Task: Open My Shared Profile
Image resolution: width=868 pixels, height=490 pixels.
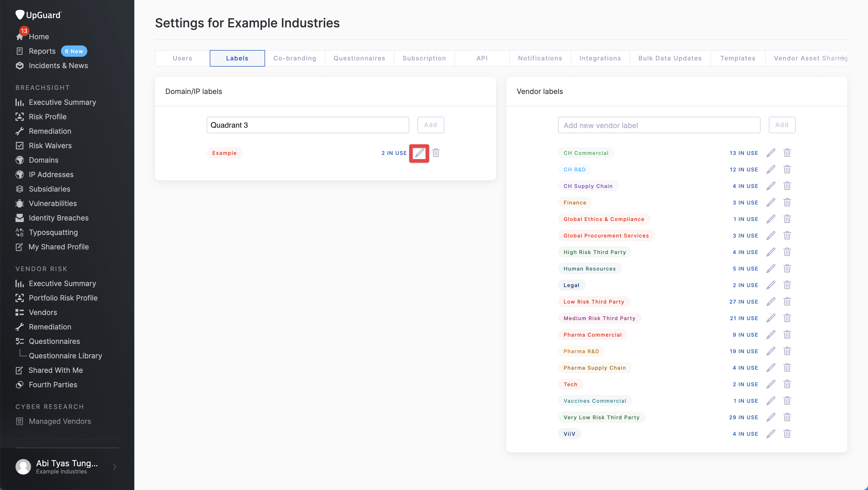Action: pos(58,247)
